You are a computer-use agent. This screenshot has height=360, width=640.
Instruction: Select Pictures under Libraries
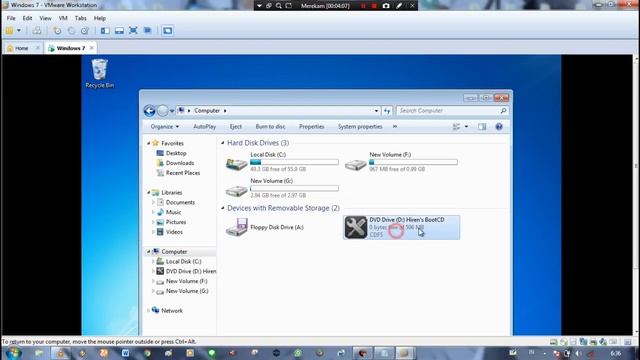point(176,222)
